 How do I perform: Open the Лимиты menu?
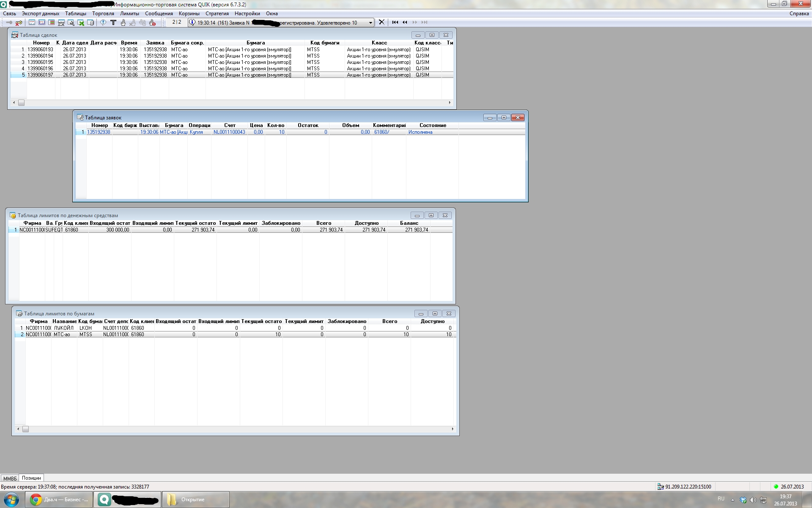pyautogui.click(x=129, y=14)
